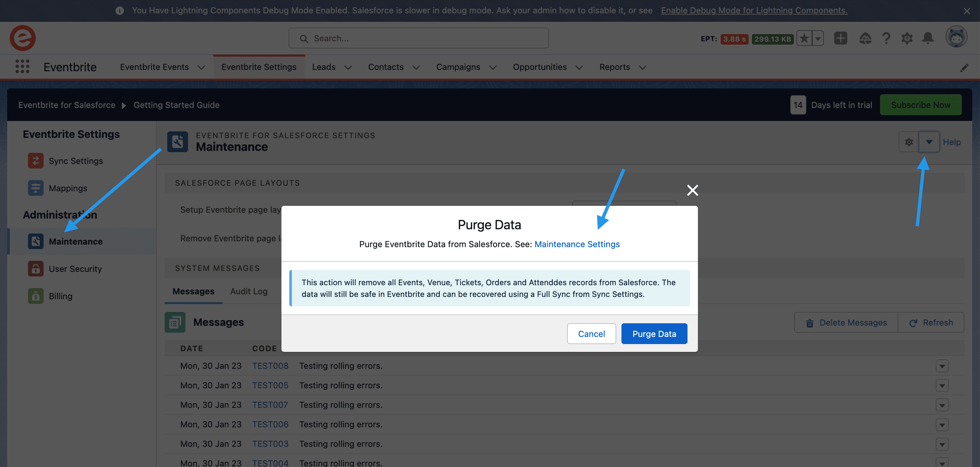980x467 pixels.
Task: Click into the global Search field
Action: (418, 38)
